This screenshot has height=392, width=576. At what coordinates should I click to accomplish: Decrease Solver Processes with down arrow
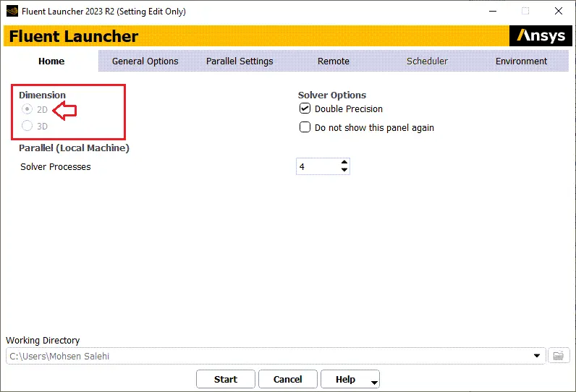point(344,170)
